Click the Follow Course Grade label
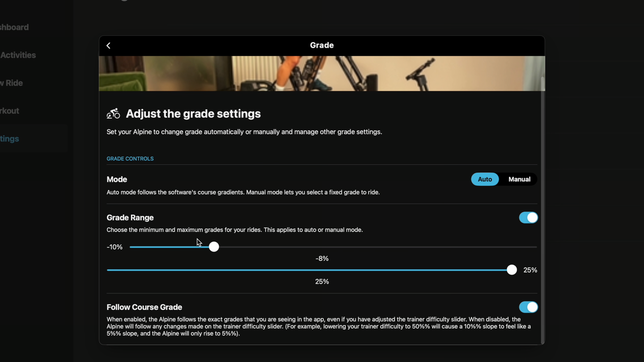The width and height of the screenshot is (644, 362). coord(144,307)
